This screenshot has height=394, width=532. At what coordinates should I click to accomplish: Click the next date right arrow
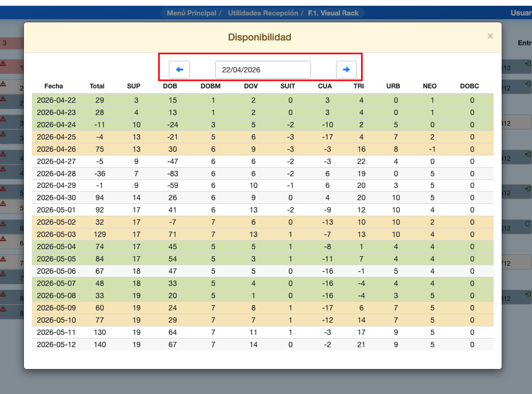click(346, 70)
